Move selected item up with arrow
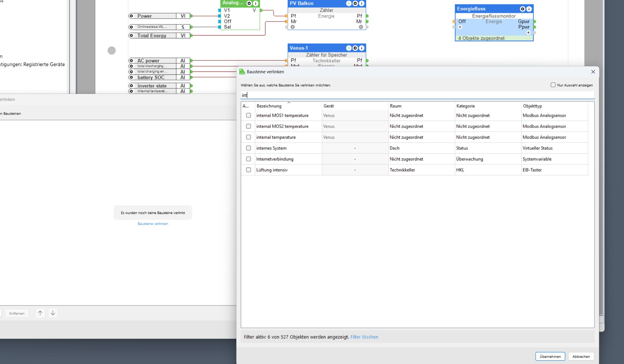The image size is (624, 364). pyautogui.click(x=40, y=313)
